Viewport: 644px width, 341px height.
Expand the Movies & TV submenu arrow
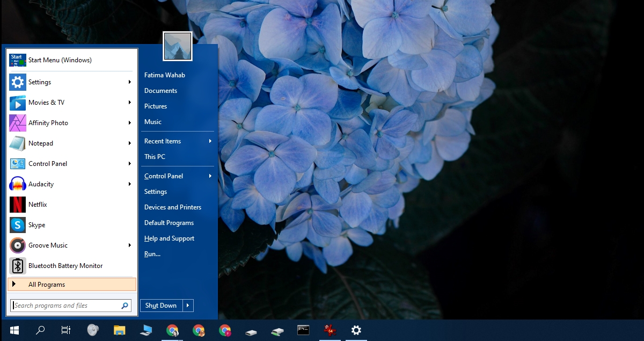[130, 103]
